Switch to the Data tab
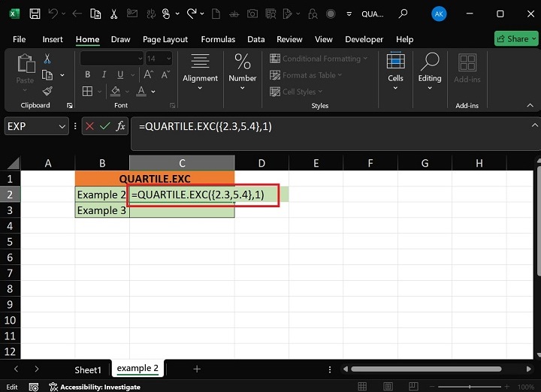The image size is (541, 392). pos(256,39)
